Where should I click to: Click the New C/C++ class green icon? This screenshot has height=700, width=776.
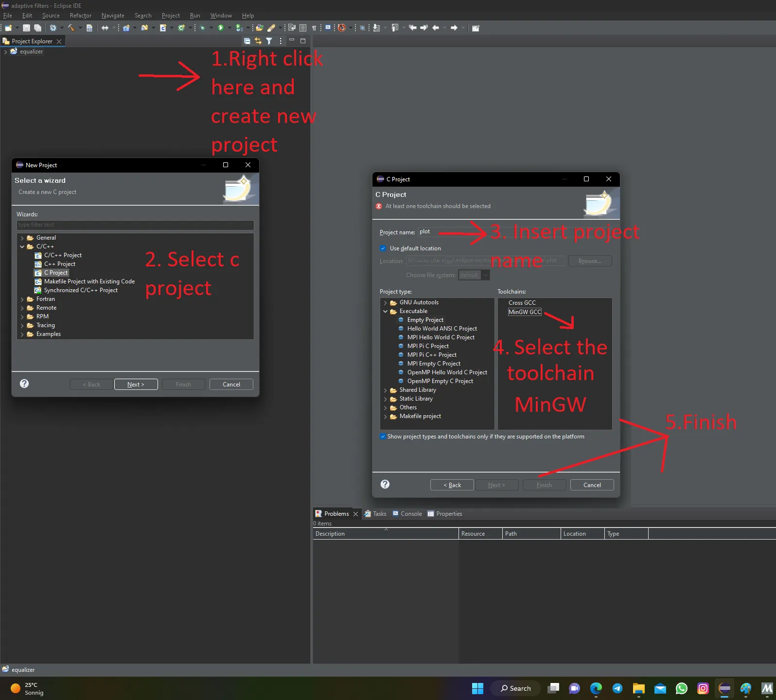pos(181,28)
